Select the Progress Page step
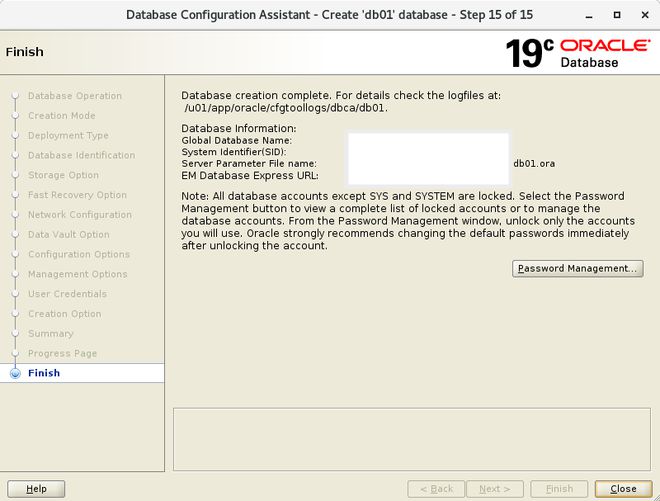Viewport: 660px width, 501px height. [x=62, y=353]
